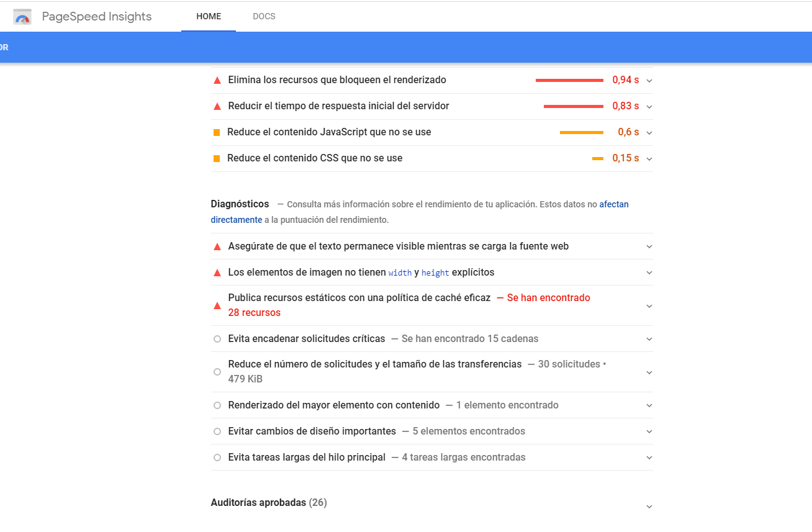
Task: Click 'Se han encontrado 15 cadenas' text
Action: (470, 339)
